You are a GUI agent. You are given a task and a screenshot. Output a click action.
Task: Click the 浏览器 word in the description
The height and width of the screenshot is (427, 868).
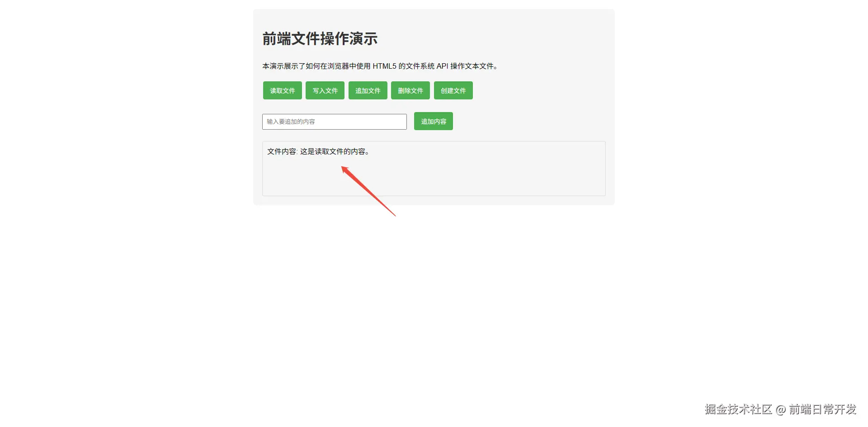pyautogui.click(x=338, y=66)
